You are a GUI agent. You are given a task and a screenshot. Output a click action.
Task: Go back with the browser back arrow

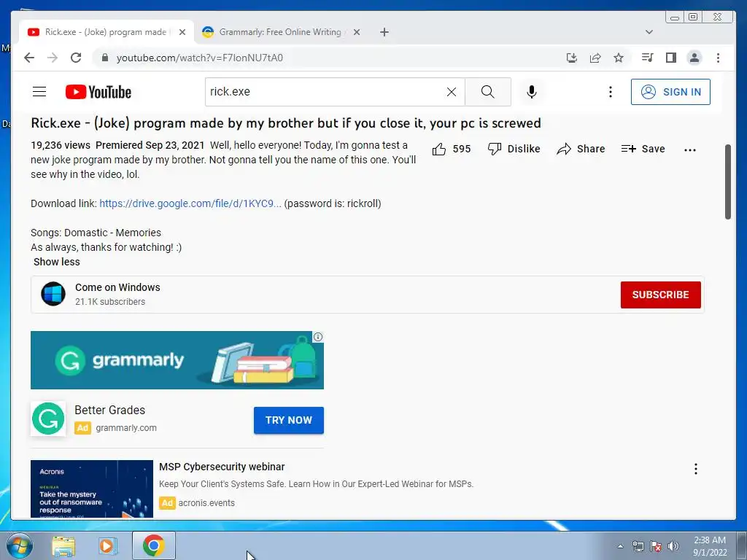(x=29, y=58)
